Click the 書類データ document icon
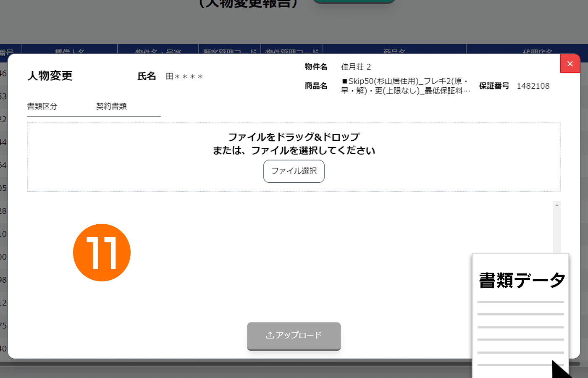 coord(520,315)
